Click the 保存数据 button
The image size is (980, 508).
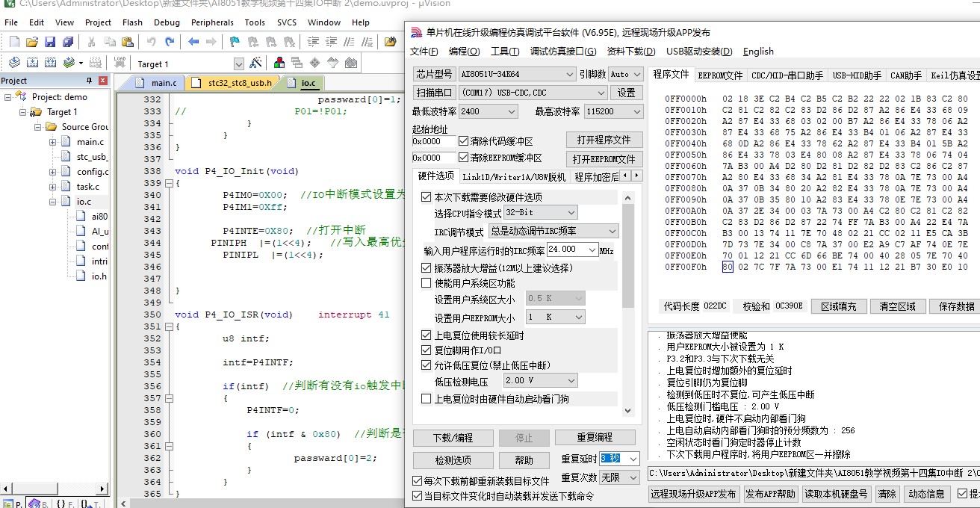click(x=957, y=306)
